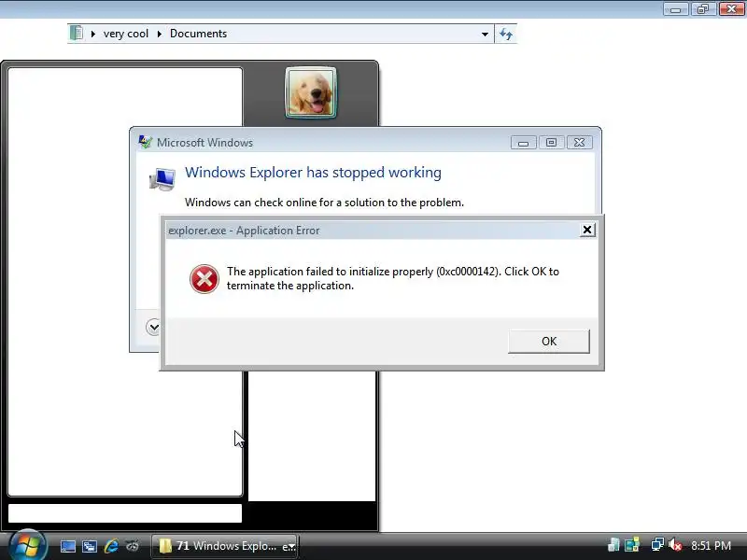Expand details chevron in Microsoft Windows dialog
Image resolution: width=747 pixels, height=560 pixels.
(x=153, y=328)
